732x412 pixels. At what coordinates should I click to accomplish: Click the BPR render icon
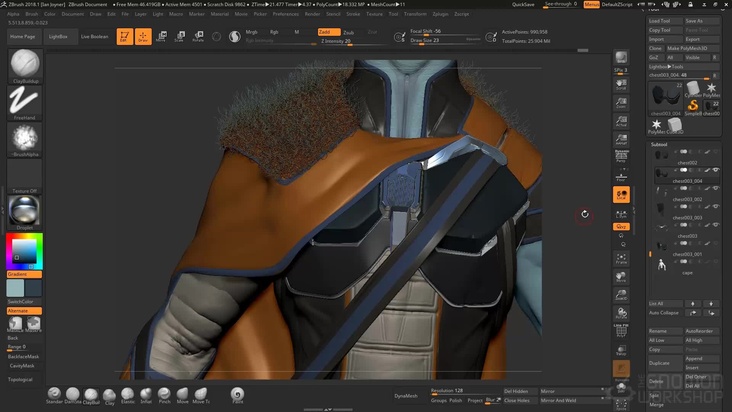click(x=621, y=57)
